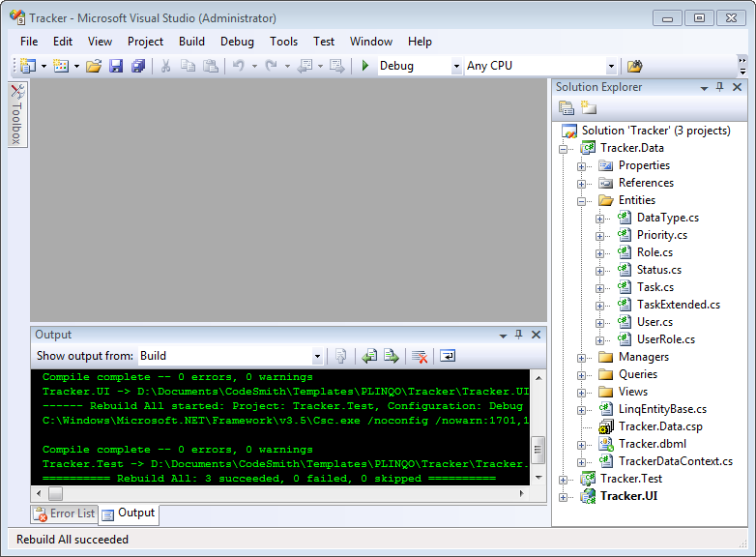Image resolution: width=756 pixels, height=557 pixels.
Task: Open the Any CPU platform dropdown
Action: point(611,66)
